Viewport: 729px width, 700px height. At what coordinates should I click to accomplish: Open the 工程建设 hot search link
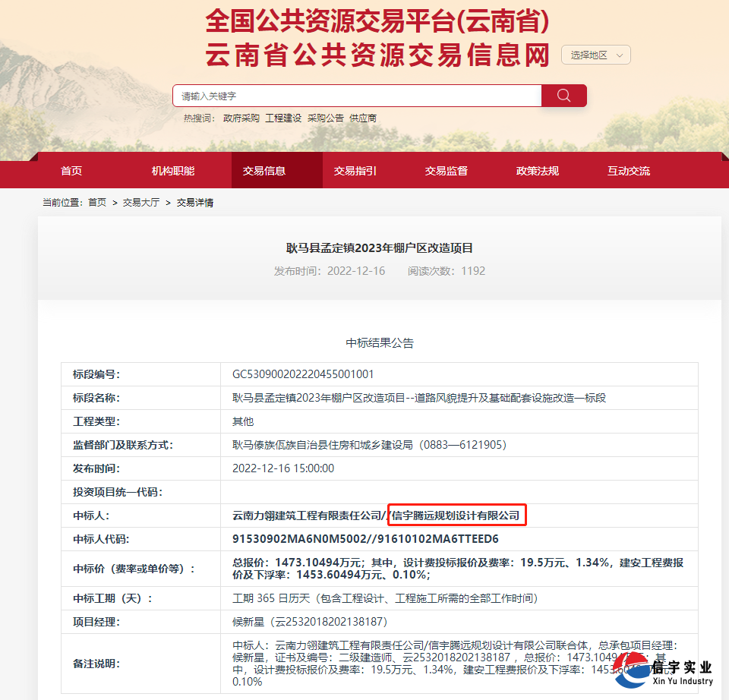[x=283, y=118]
